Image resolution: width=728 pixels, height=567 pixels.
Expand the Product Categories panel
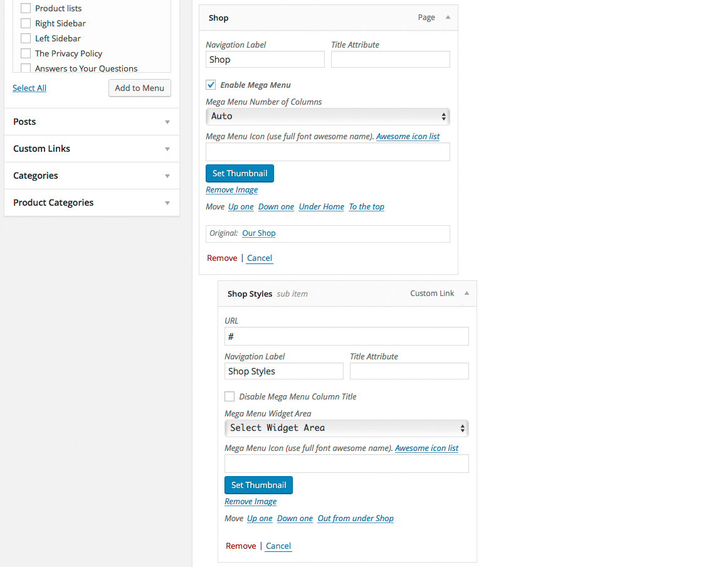[92, 203]
